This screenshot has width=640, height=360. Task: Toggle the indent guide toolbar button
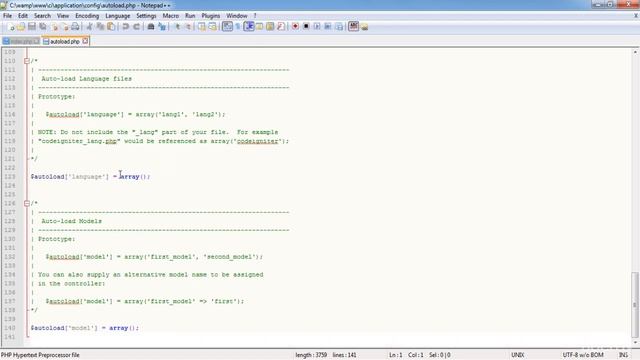click(x=249, y=27)
